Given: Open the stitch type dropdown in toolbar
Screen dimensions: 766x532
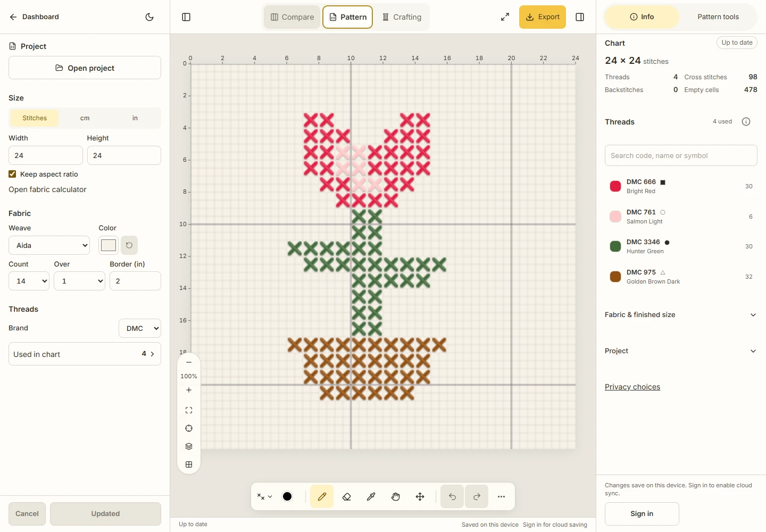Looking at the screenshot, I should coord(264,496).
